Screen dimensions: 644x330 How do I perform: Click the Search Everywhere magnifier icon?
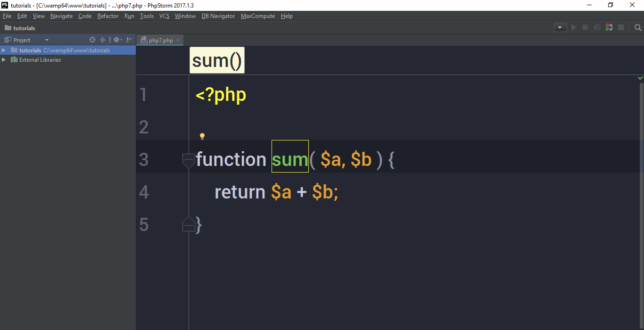click(638, 28)
